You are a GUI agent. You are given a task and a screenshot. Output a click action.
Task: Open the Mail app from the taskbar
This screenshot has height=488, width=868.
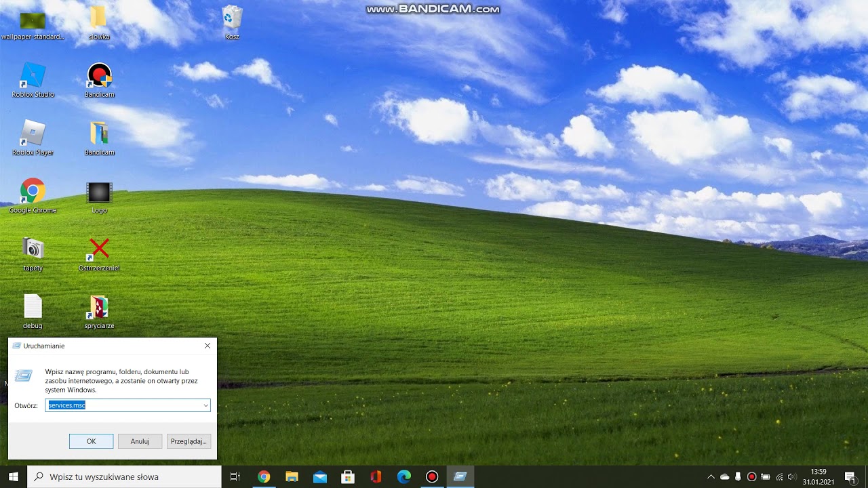click(x=320, y=476)
